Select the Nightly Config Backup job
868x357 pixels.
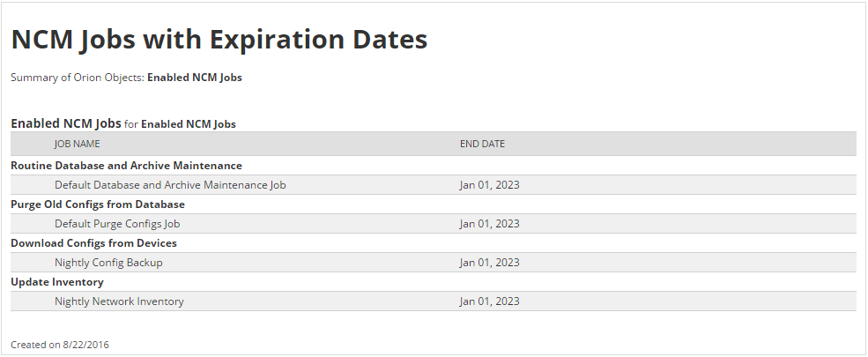point(108,263)
